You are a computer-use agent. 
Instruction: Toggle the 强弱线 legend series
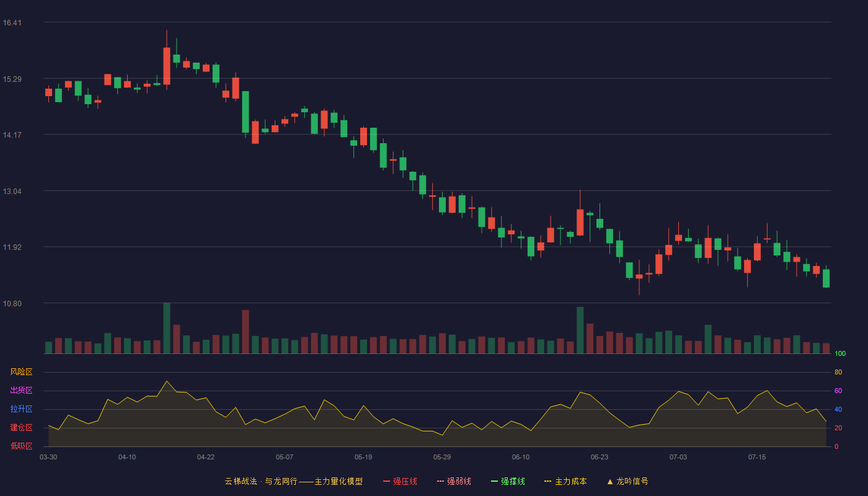(454, 481)
